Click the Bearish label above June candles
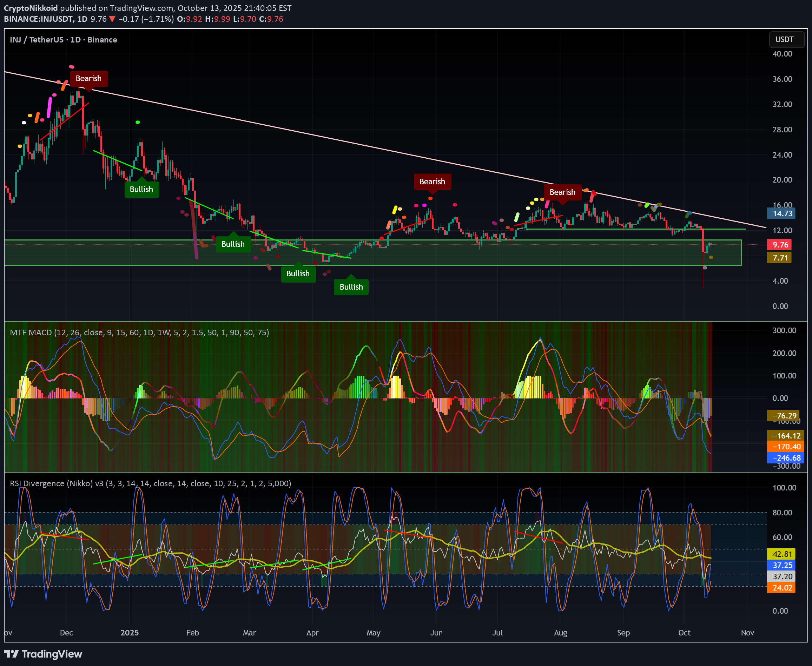This screenshot has width=812, height=666. pos(432,182)
